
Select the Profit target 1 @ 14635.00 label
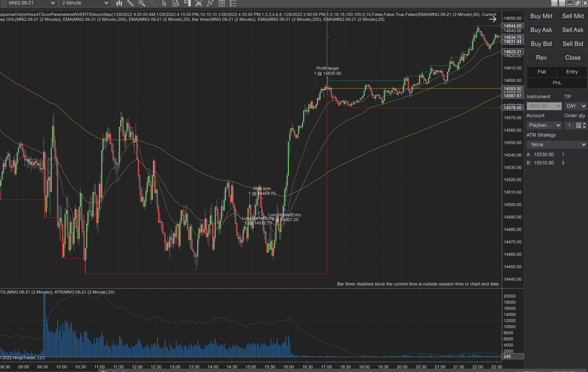point(327,71)
